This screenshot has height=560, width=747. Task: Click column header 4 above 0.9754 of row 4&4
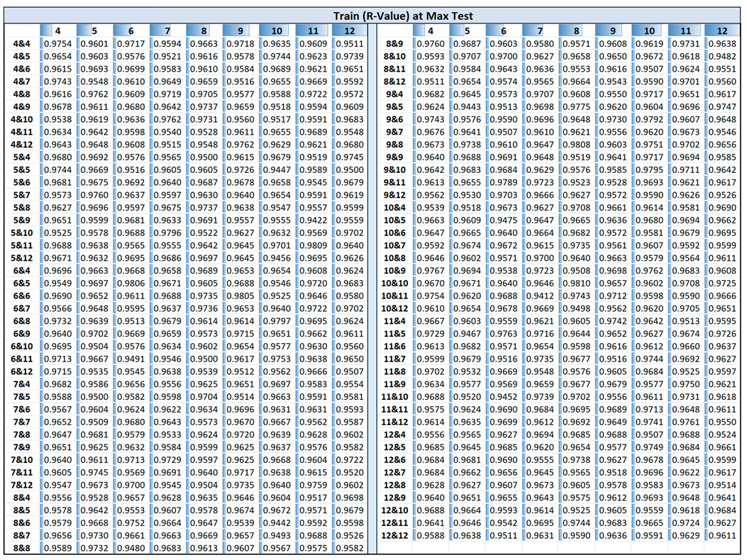coord(57,31)
